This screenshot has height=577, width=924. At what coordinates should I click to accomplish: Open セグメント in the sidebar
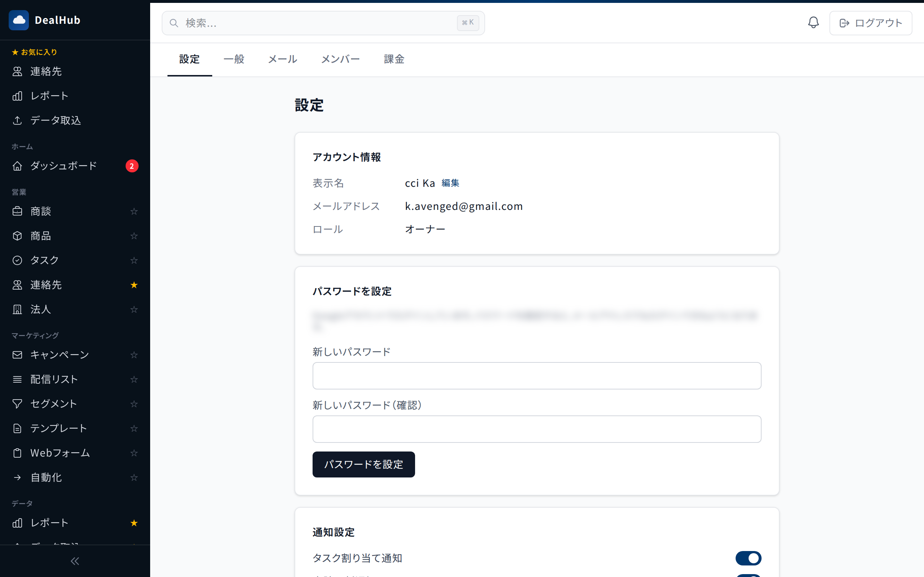[53, 404]
